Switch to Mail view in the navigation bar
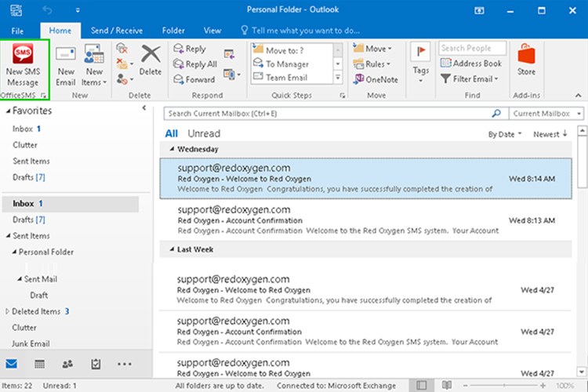Screen dimensions: 588x392 pos(11,364)
